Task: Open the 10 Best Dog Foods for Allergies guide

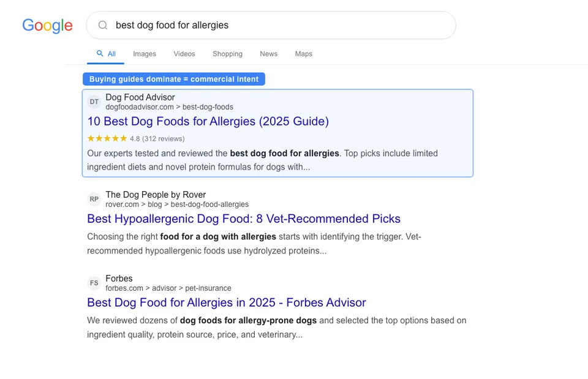Action: [x=208, y=121]
